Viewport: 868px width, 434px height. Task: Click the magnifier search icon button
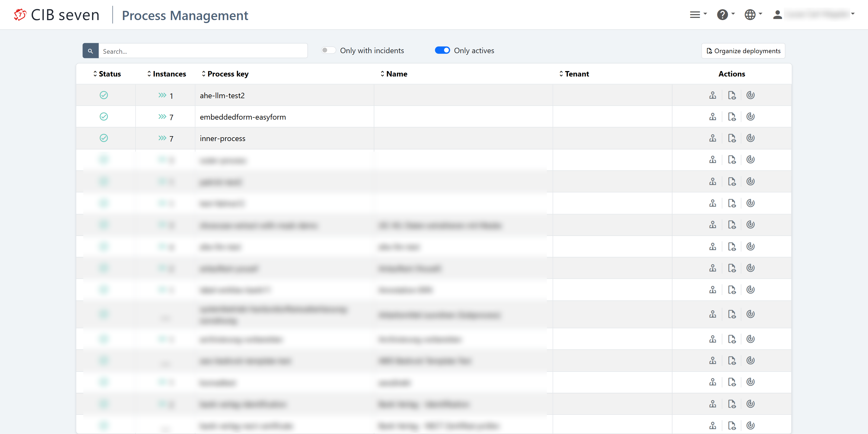(x=90, y=51)
